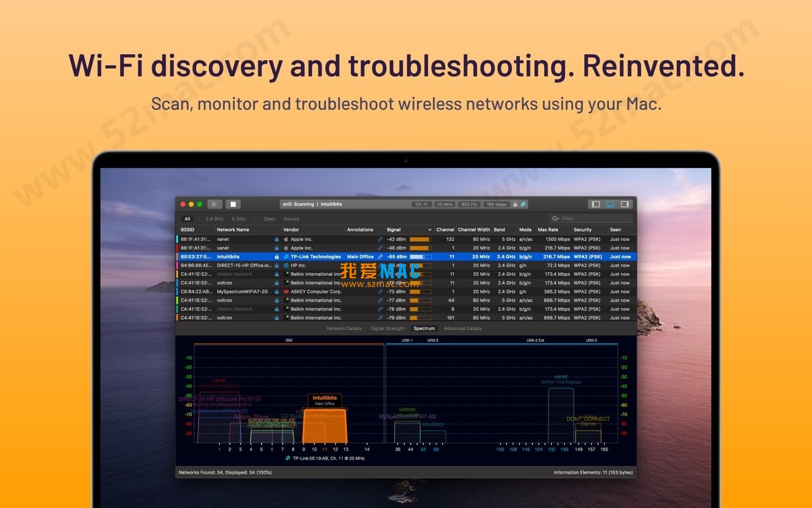The image size is (812, 508).
Task: Toggle the bottom details panel icon
Action: pyautogui.click(x=611, y=204)
